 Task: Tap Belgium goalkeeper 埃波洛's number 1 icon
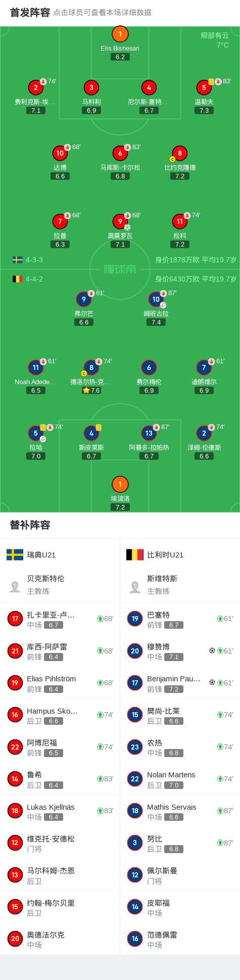120,484
